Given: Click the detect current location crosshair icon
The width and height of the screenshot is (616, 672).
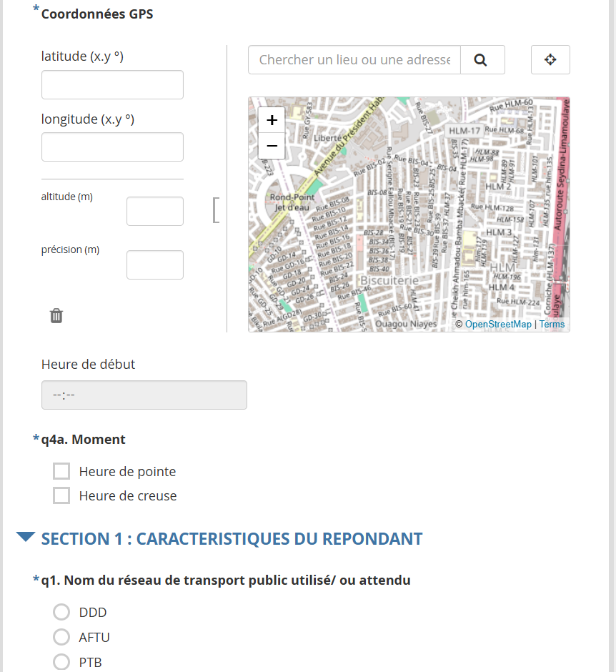Looking at the screenshot, I should (x=550, y=60).
